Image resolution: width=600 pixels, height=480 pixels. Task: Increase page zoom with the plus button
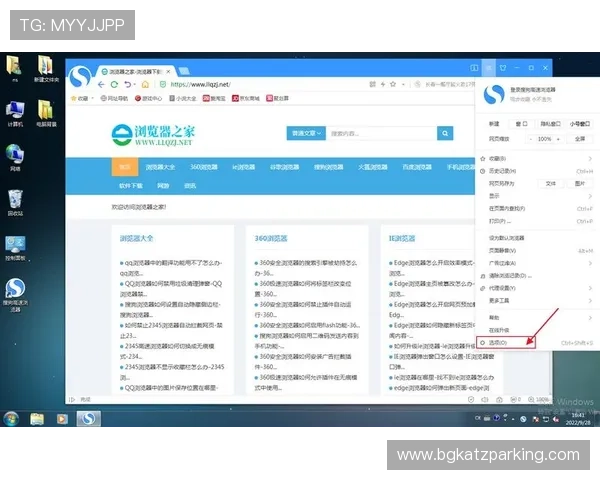(558, 139)
